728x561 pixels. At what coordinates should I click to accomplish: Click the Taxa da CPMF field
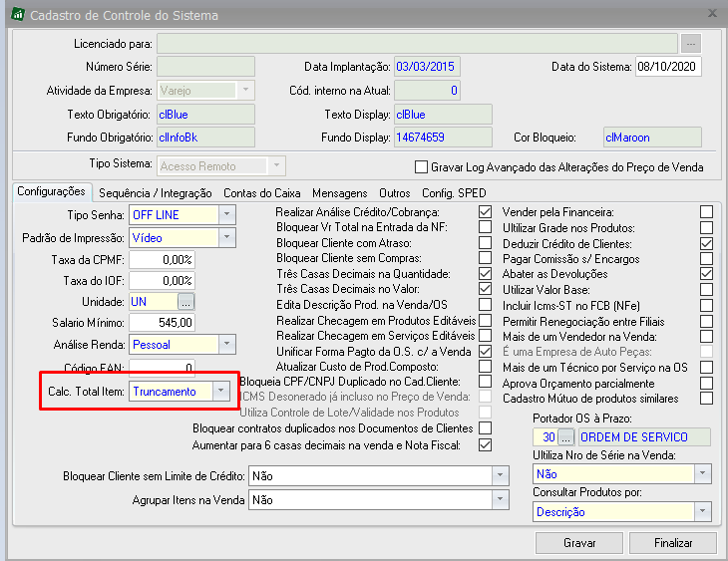pyautogui.click(x=162, y=260)
